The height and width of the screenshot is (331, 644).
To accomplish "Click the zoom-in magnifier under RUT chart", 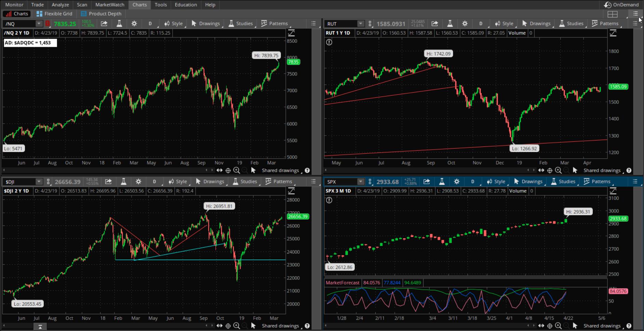I will coord(558,170).
